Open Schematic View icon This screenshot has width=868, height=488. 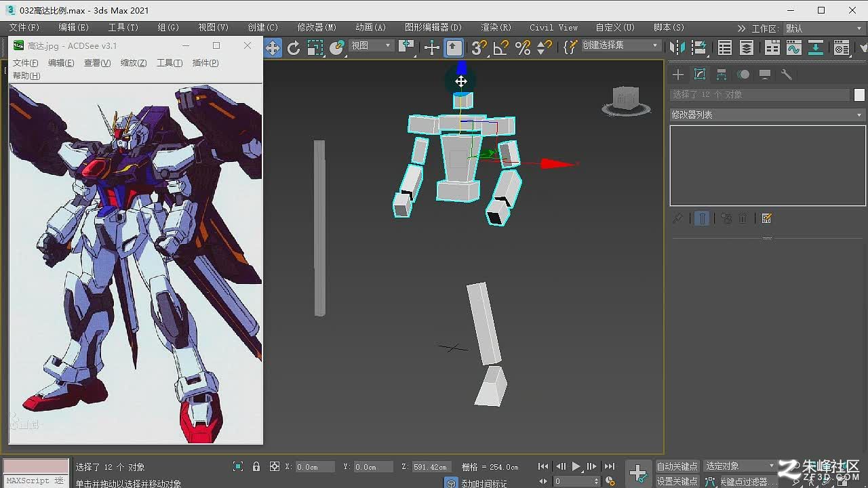pyautogui.click(x=816, y=47)
